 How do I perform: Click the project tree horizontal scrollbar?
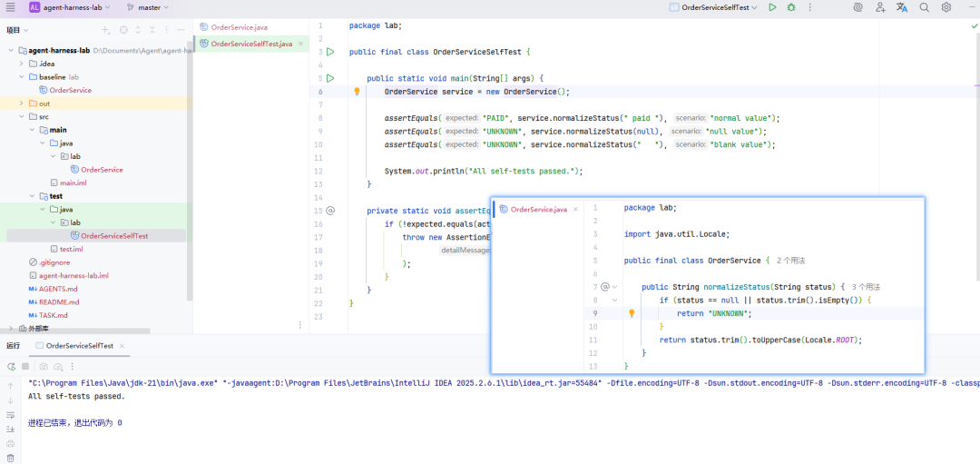pyautogui.click(x=75, y=331)
